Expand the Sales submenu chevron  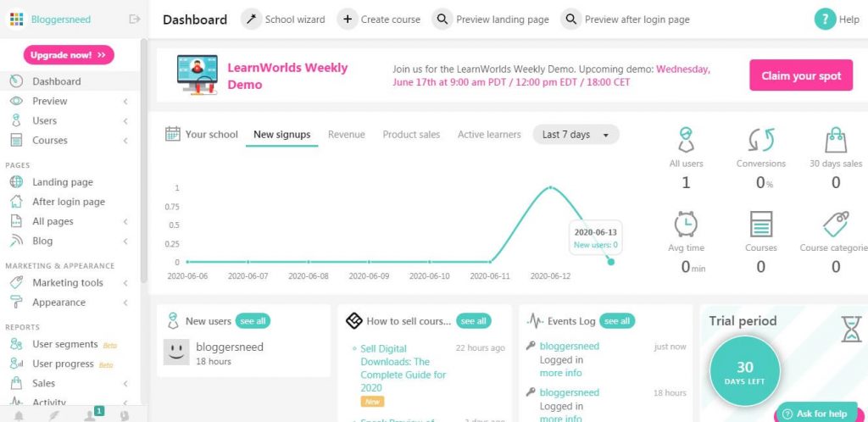(125, 383)
